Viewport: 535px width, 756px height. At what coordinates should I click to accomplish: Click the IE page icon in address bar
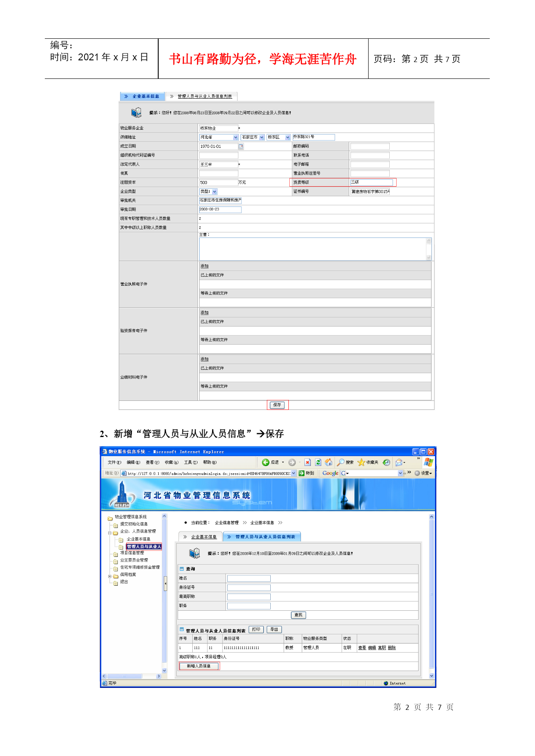click(x=124, y=473)
